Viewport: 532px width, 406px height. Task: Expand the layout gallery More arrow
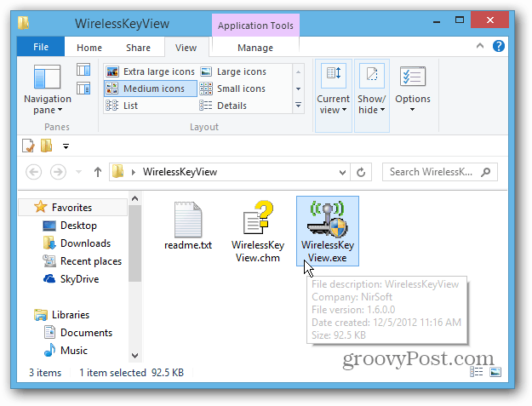coord(298,106)
